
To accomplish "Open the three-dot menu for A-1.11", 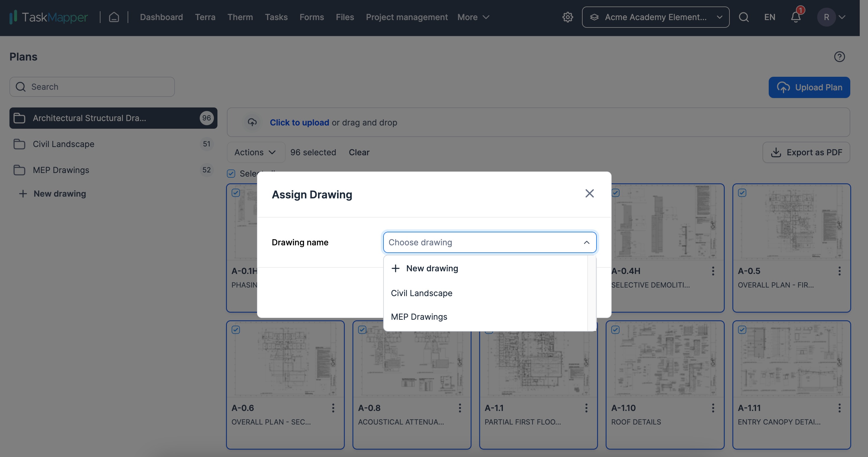I will coord(839,408).
